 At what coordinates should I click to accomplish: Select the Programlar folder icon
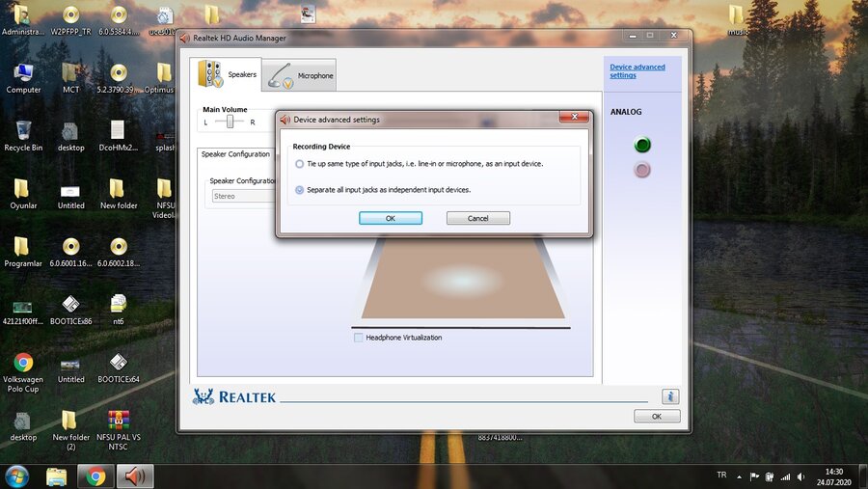[23, 252]
